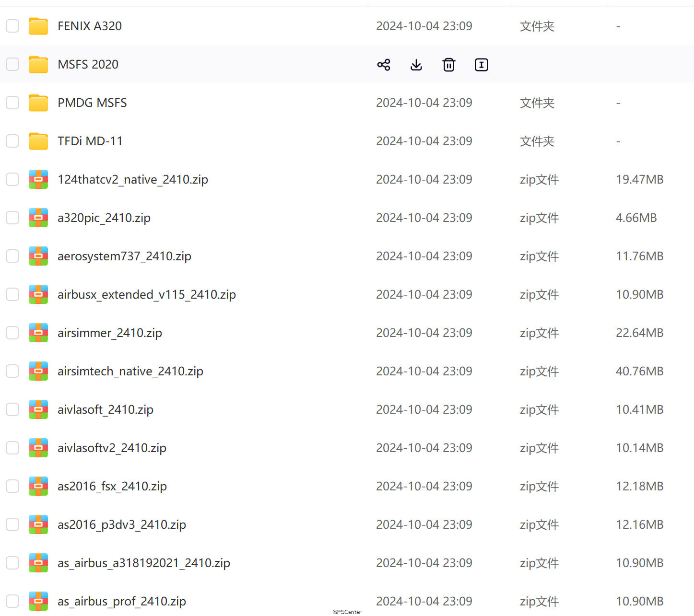Click file name as_airbus_prof_2410.zip
Image resolution: width=694 pixels, height=616 pixels.
[x=122, y=602]
